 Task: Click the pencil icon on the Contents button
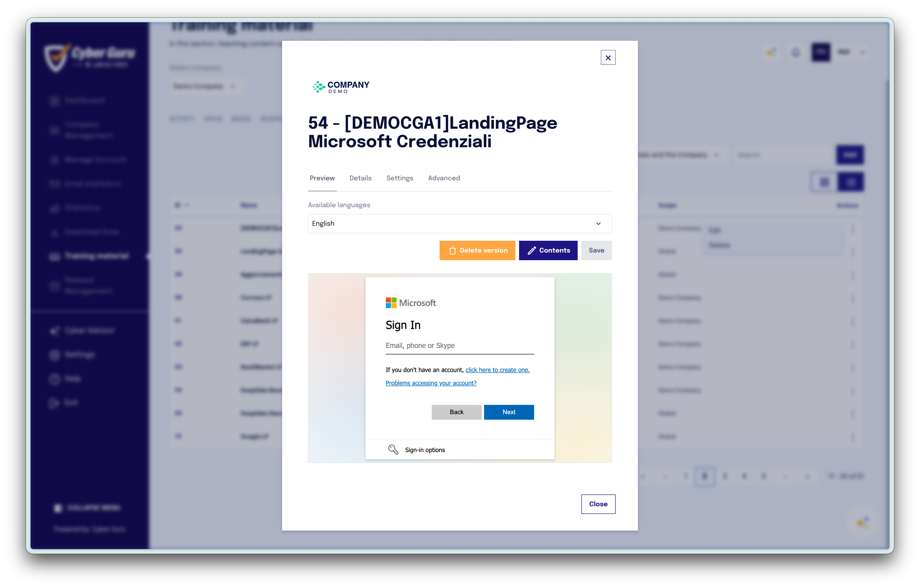531,250
